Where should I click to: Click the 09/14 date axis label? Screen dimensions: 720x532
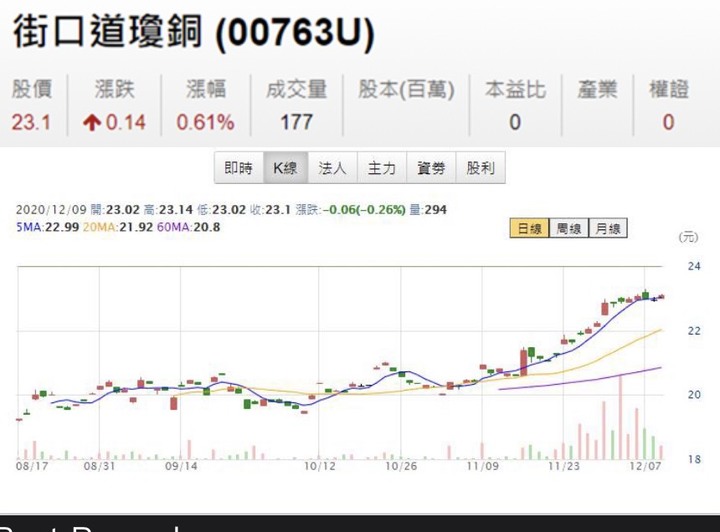181,467
